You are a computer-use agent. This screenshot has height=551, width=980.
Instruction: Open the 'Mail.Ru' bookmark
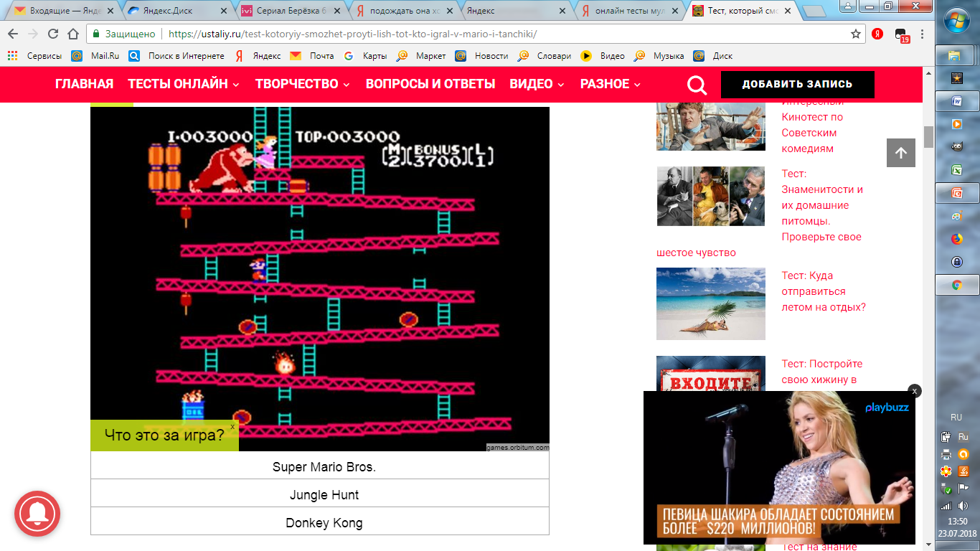coord(96,55)
